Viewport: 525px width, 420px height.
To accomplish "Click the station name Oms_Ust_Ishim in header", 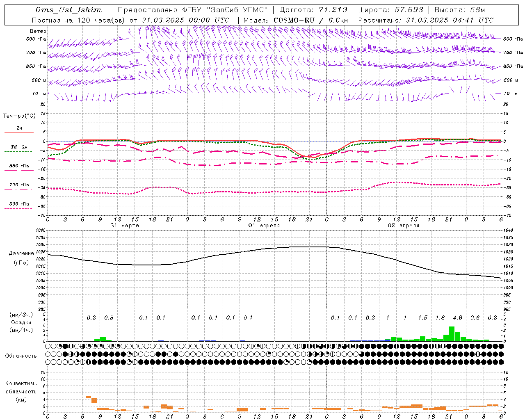I will click(68, 10).
